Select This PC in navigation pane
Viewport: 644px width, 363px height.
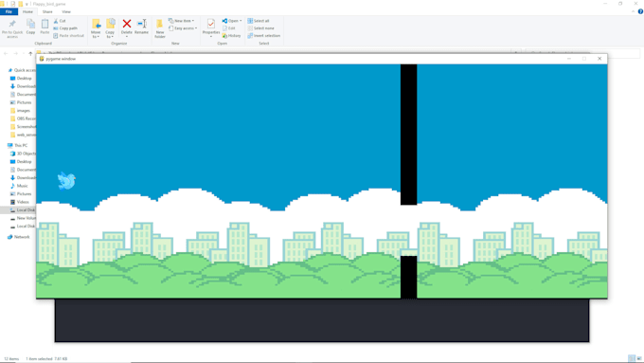pos(18,146)
